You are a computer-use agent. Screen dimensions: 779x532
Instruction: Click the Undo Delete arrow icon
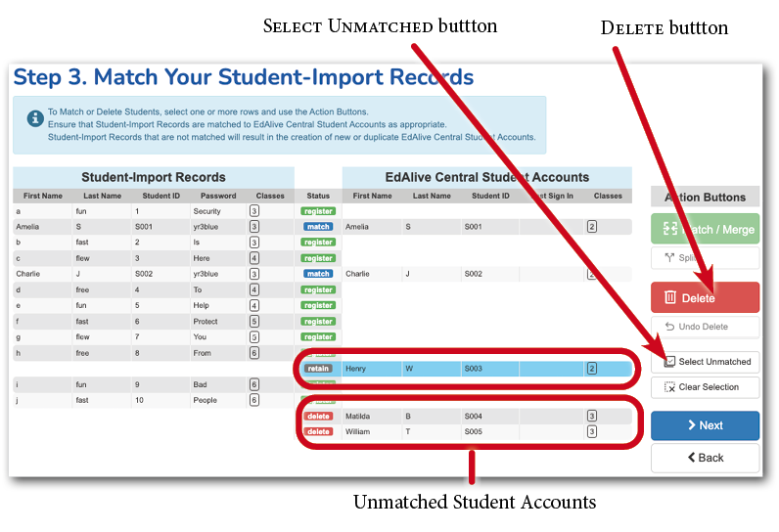[669, 327]
